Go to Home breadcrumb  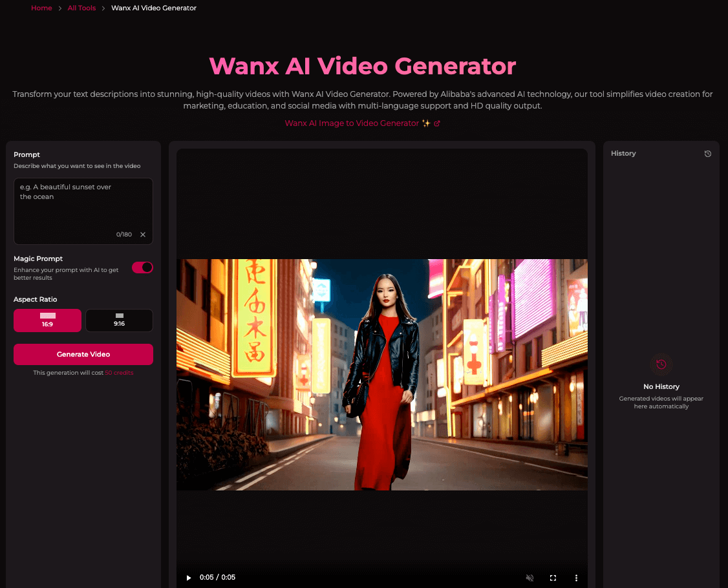click(41, 8)
